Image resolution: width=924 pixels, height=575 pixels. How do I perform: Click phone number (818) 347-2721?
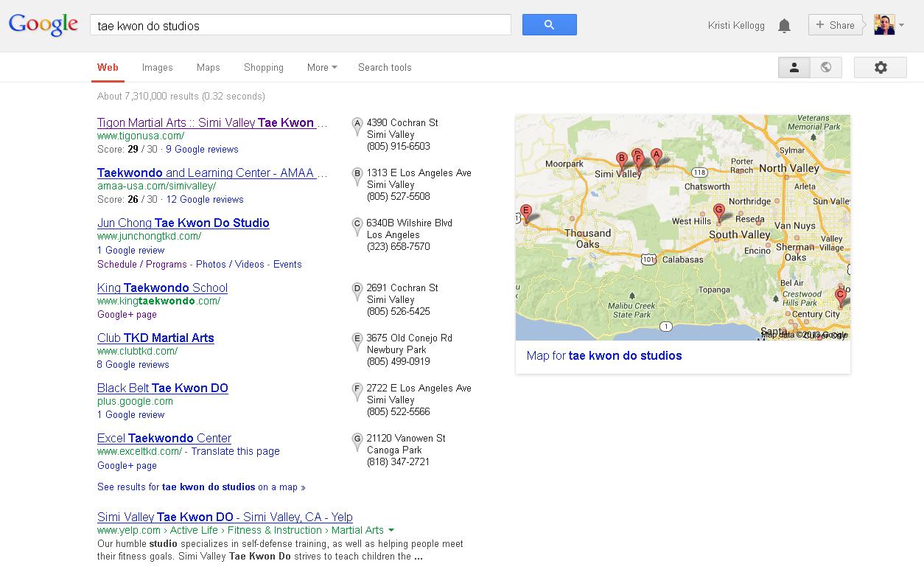click(398, 461)
